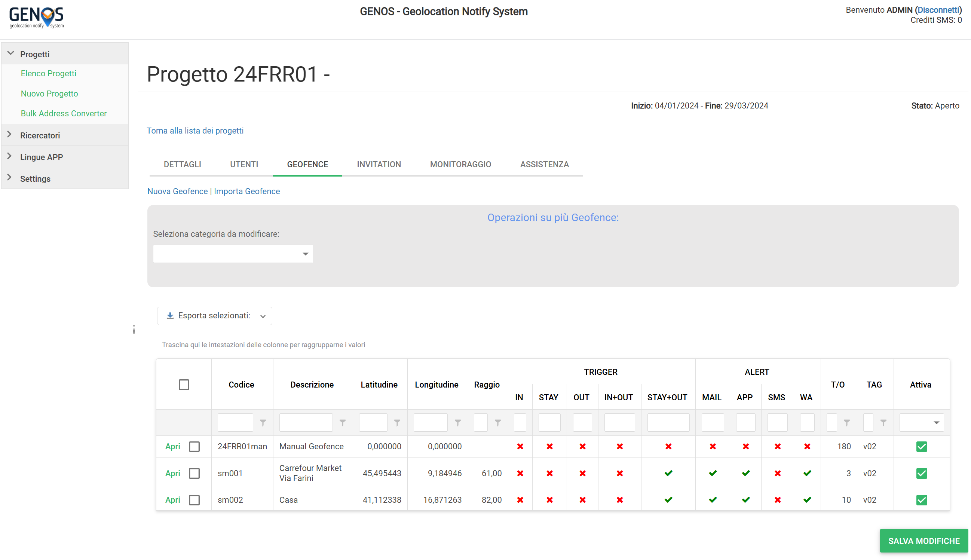The height and width of the screenshot is (560, 971).
Task: Click the T/O column filter icon
Action: [x=847, y=423]
